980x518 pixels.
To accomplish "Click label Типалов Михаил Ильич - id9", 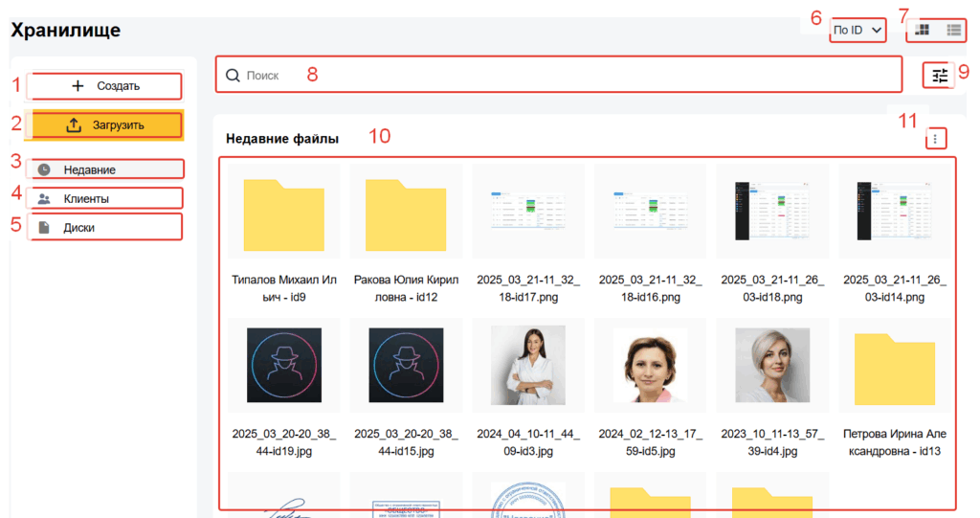I will pos(283,288).
